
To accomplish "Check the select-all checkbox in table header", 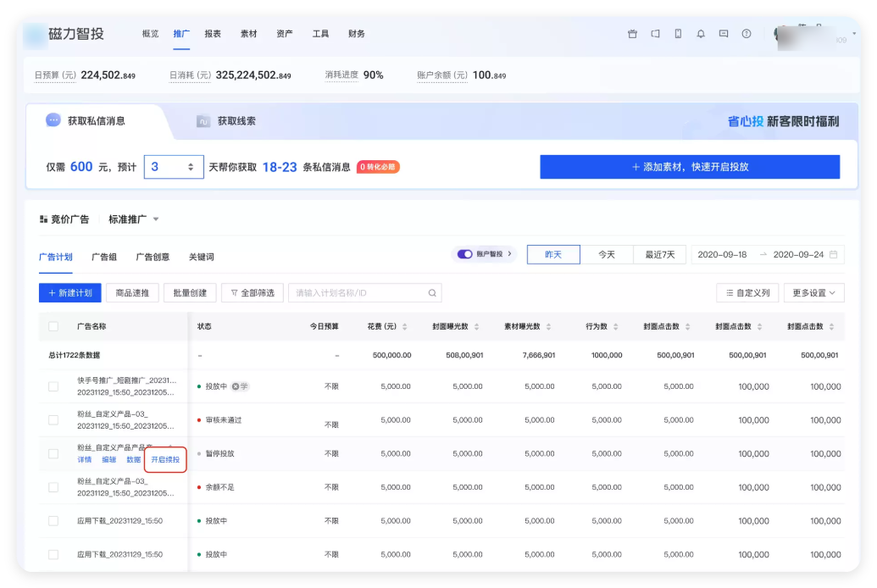I will pos(53,326).
